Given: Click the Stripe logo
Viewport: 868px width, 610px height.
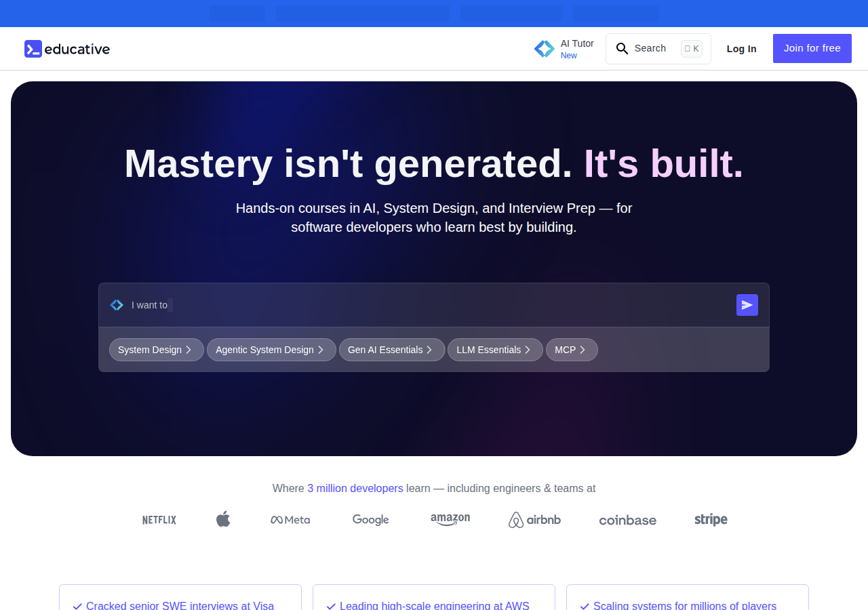Looking at the screenshot, I should tap(711, 520).
